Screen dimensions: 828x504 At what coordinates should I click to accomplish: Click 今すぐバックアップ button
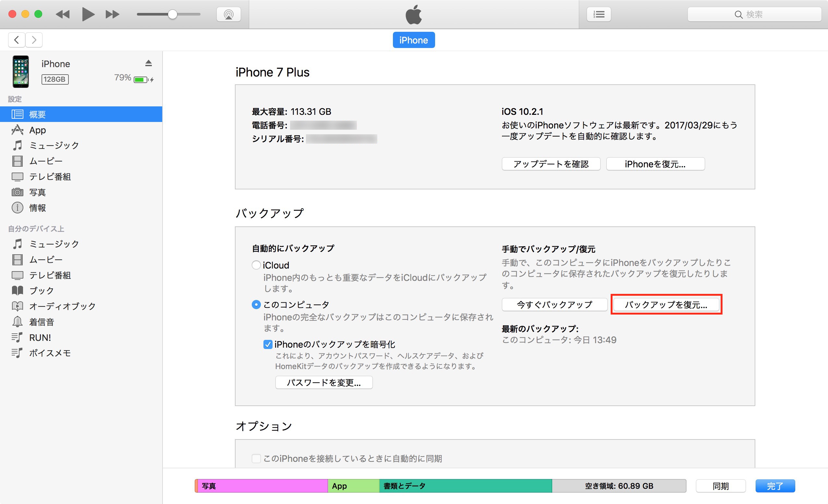pos(554,305)
